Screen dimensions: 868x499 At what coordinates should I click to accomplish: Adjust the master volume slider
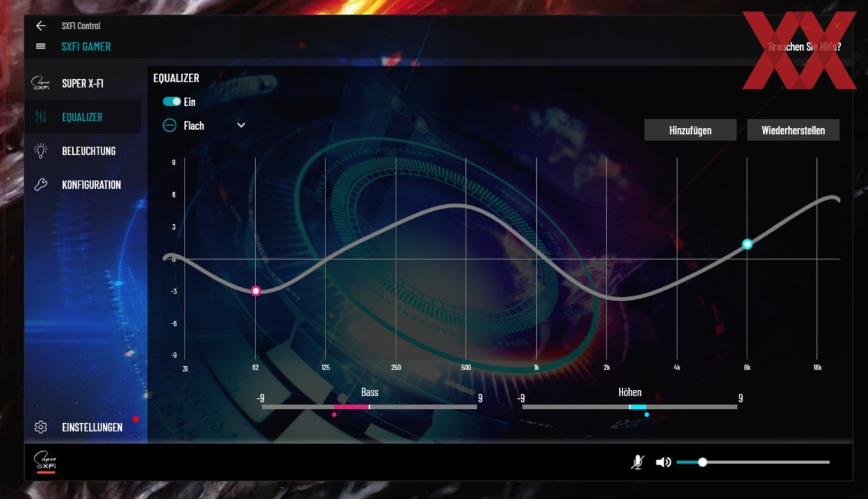click(753, 462)
